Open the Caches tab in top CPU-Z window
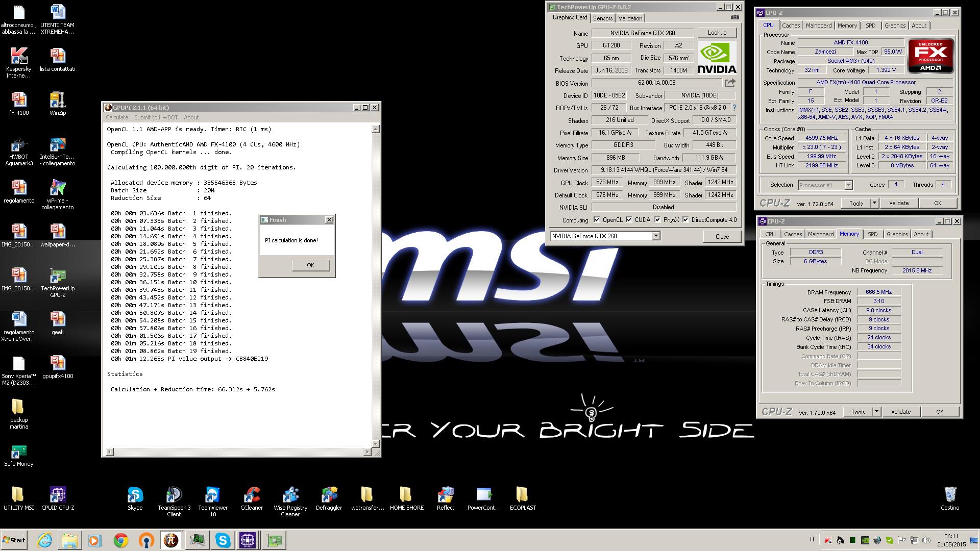The image size is (980, 551). pyautogui.click(x=791, y=26)
